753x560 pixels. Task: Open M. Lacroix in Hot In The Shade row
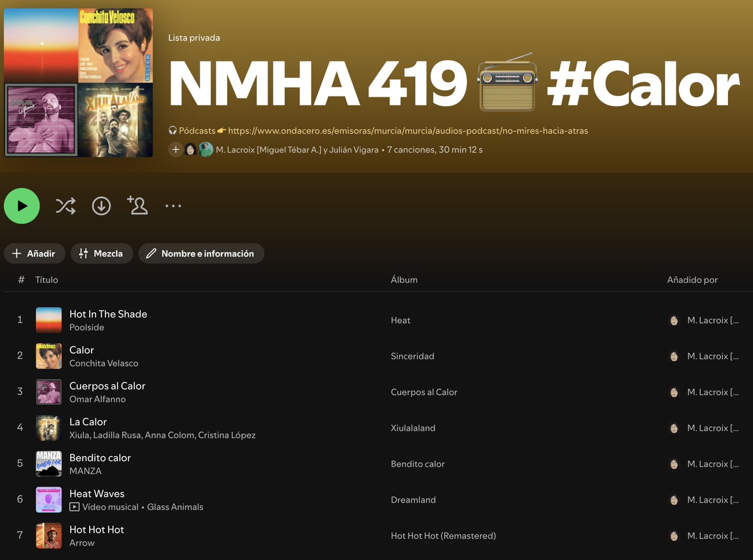coord(713,320)
